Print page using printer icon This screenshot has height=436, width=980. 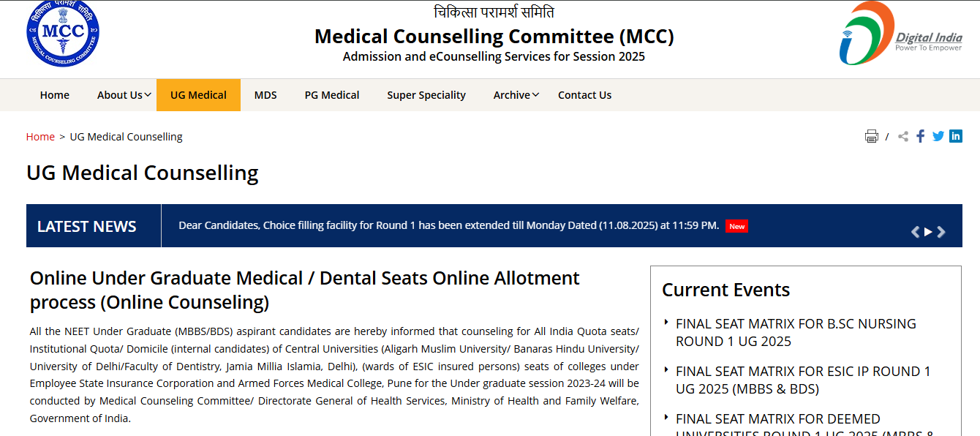tap(871, 136)
